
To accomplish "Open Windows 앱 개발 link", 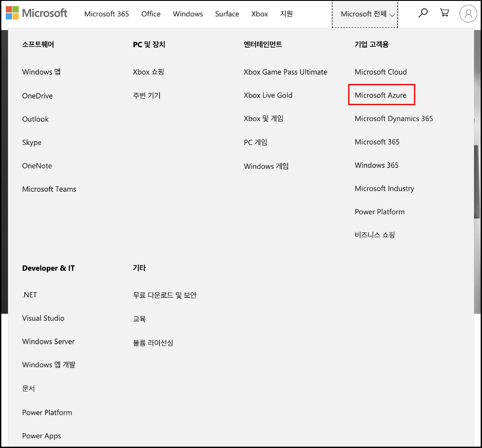I will (49, 365).
